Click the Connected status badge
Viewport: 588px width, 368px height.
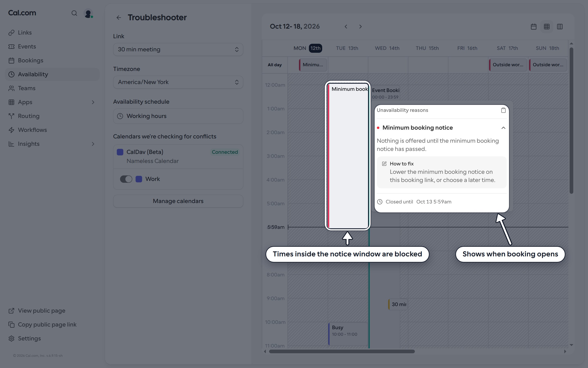tap(225, 152)
